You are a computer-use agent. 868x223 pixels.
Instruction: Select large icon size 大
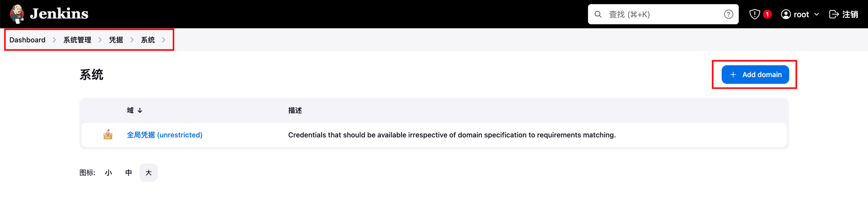[x=148, y=173]
